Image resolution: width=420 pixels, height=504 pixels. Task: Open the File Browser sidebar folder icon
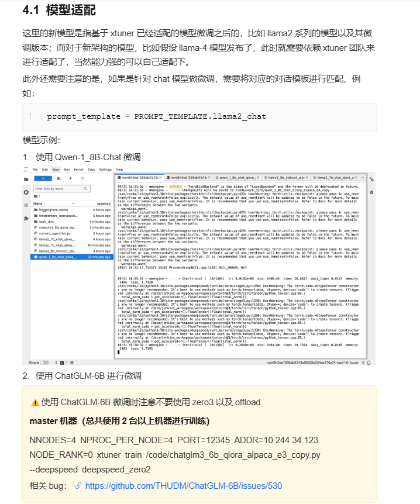click(26, 179)
